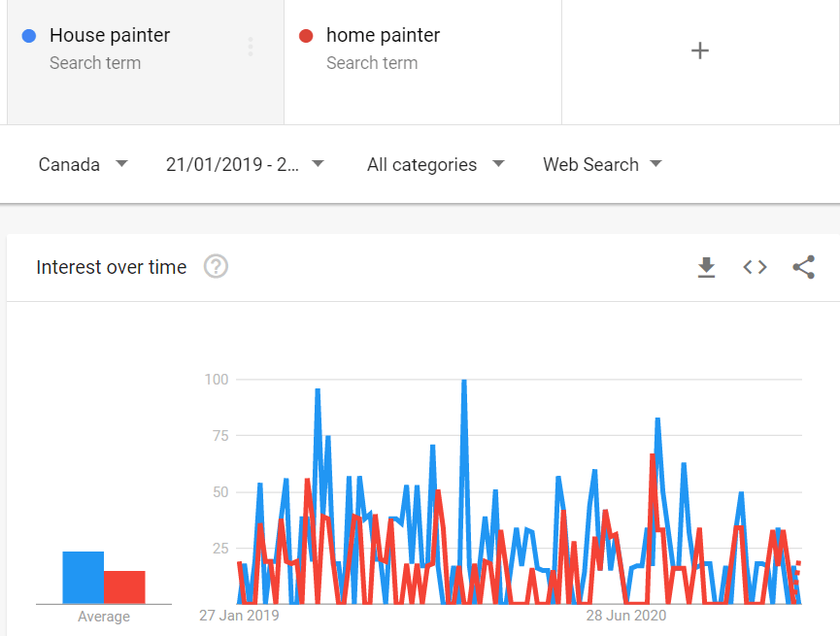Click the embed code icon
The height and width of the screenshot is (636, 840).
click(x=755, y=267)
